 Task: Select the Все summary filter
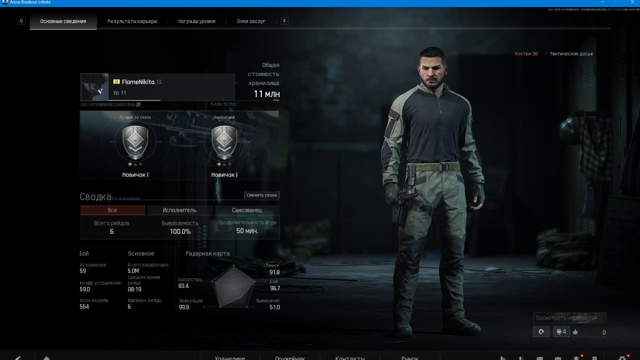tap(112, 210)
